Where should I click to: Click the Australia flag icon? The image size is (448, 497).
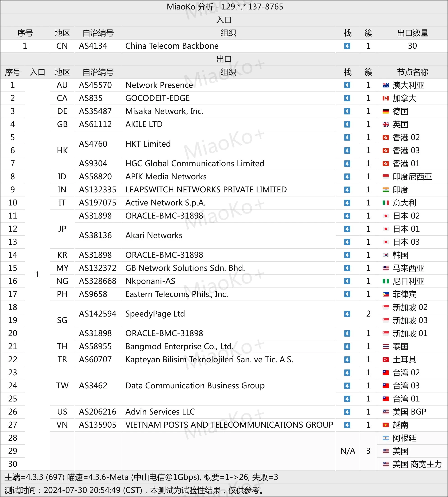click(x=386, y=85)
